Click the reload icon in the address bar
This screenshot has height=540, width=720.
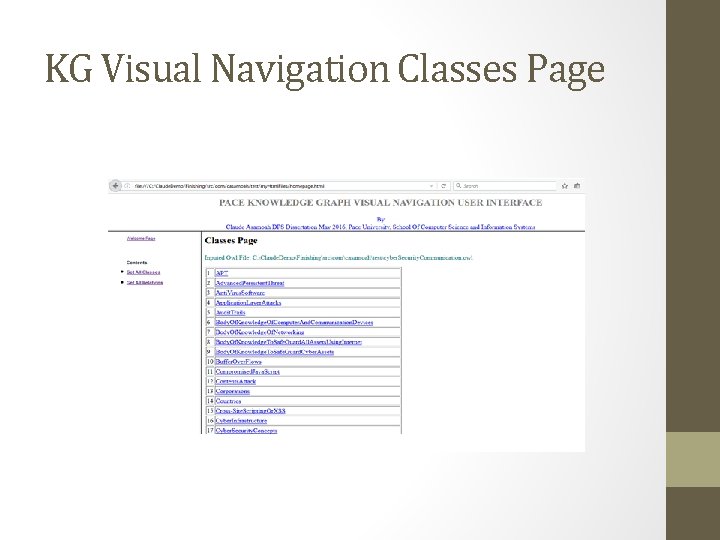[444, 186]
